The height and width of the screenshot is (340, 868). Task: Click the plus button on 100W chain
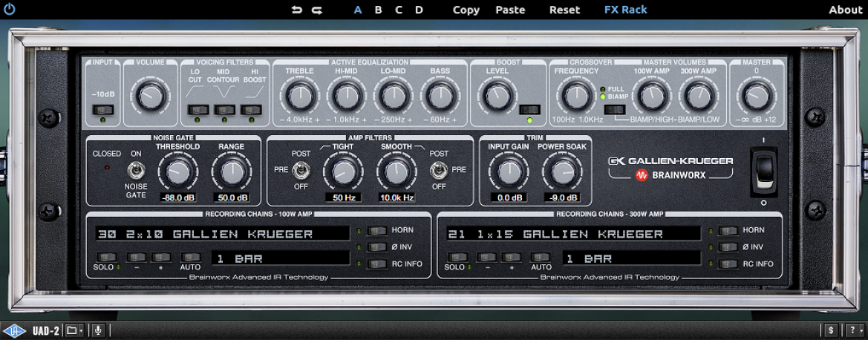pyautogui.click(x=161, y=258)
